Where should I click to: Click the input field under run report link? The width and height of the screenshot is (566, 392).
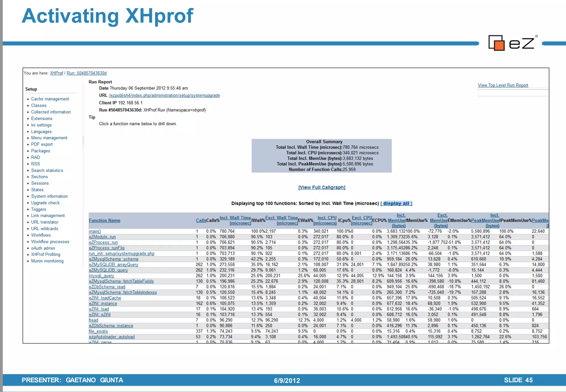tap(513, 93)
